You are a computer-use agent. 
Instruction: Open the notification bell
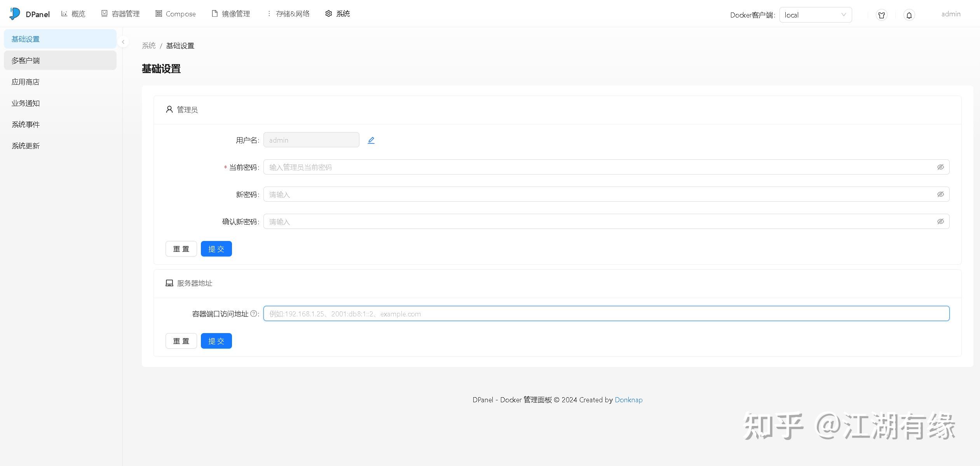coord(909,15)
